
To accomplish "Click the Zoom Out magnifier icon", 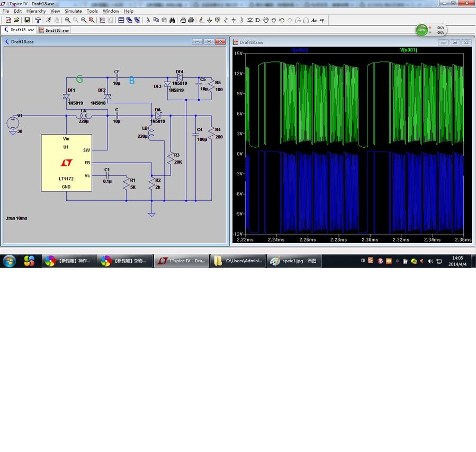I will [84, 20].
